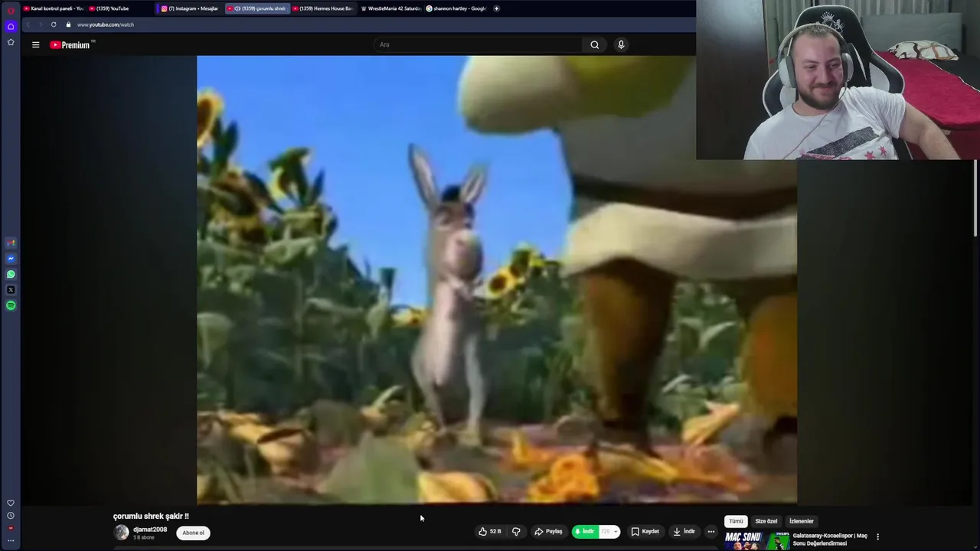This screenshot has width=980, height=551.
Task: Open sidebar history clock icon
Action: 11,516
